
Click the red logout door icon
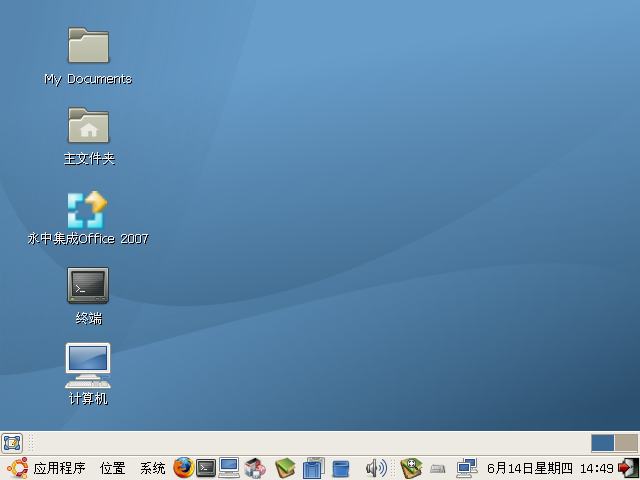[628, 468]
